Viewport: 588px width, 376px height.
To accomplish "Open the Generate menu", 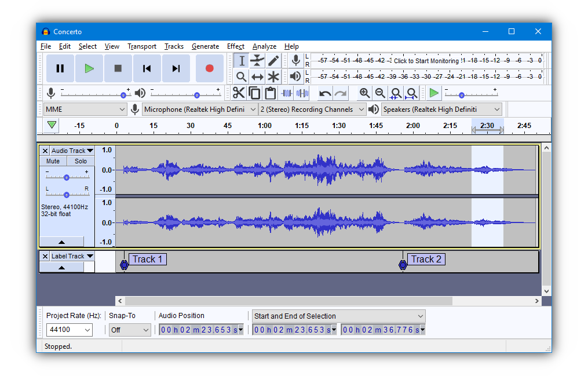I will [205, 46].
